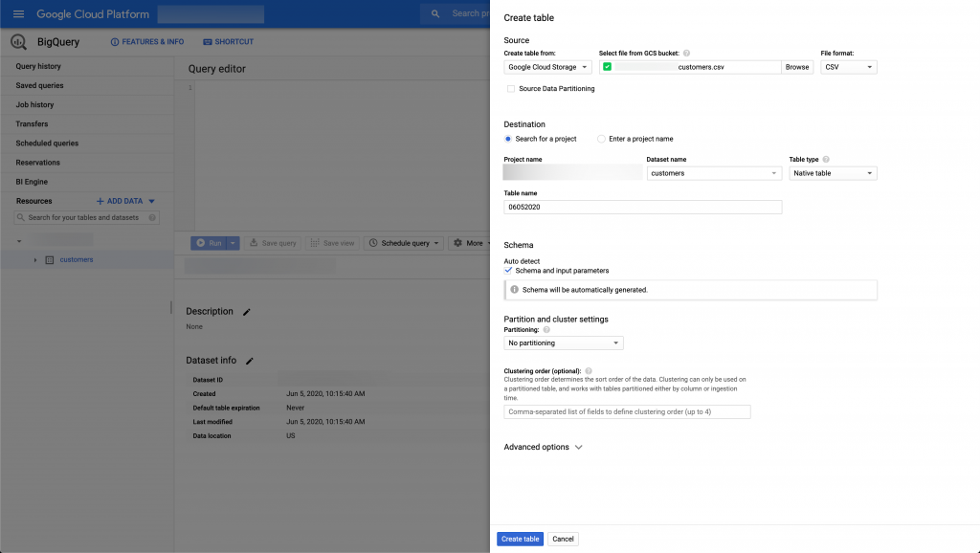Open the main navigation hamburger menu
The width and height of the screenshot is (980, 553).
click(x=18, y=13)
